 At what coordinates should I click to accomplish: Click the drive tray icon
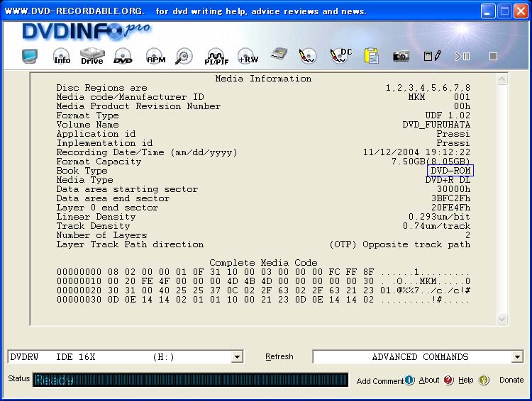[x=279, y=55]
